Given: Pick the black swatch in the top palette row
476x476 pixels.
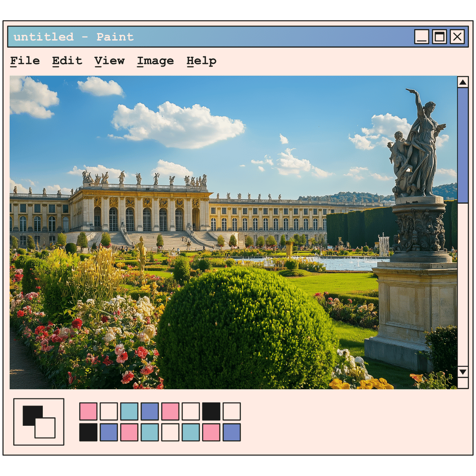Looking at the screenshot, I should coord(211,411).
